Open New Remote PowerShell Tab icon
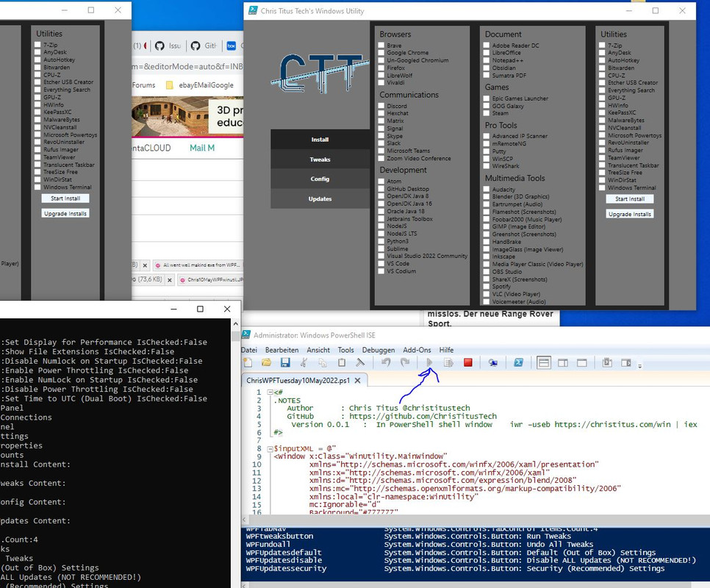Viewport: 710px width, 588px height. pyautogui.click(x=492, y=362)
